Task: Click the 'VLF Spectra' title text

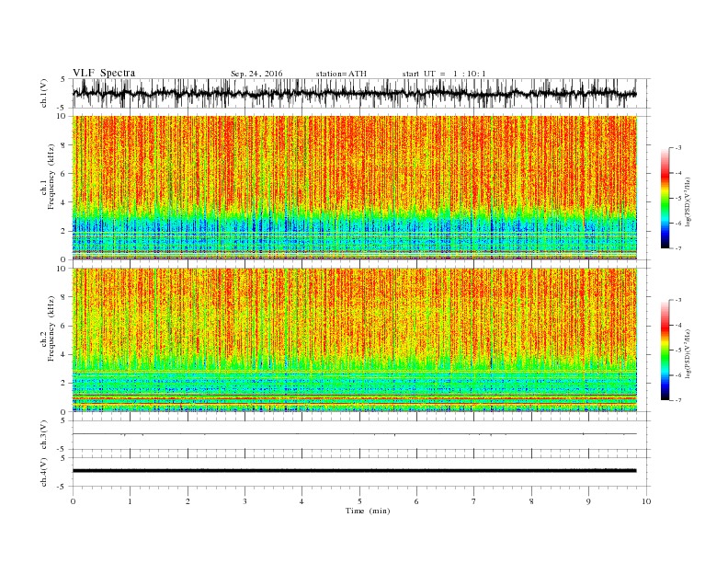Action: point(104,73)
